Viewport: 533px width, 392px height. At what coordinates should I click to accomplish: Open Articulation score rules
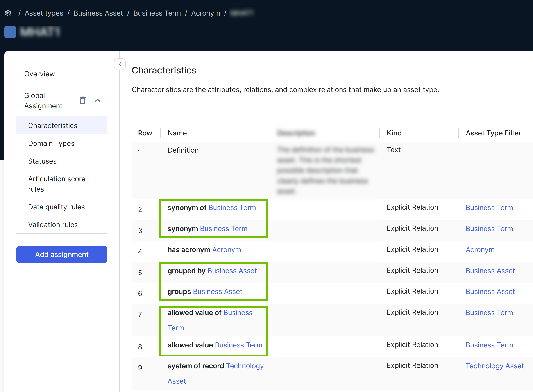click(57, 184)
